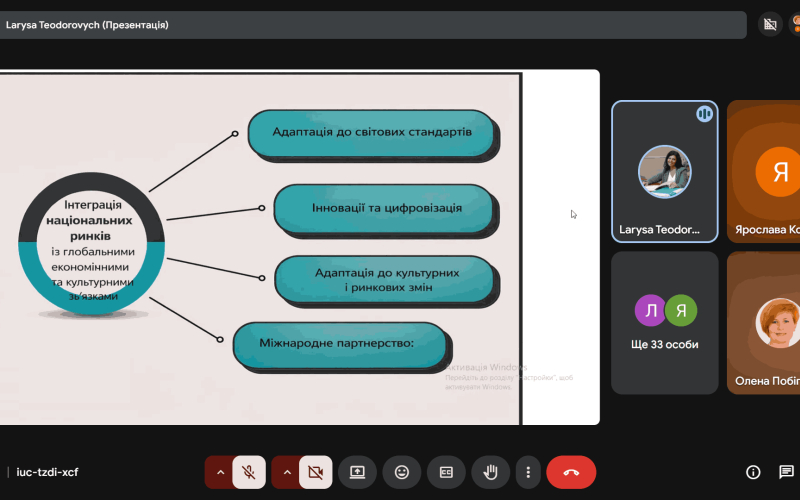Image resolution: width=800 pixels, height=500 pixels.
Task: Unmute the microphone
Action: [x=249, y=472]
